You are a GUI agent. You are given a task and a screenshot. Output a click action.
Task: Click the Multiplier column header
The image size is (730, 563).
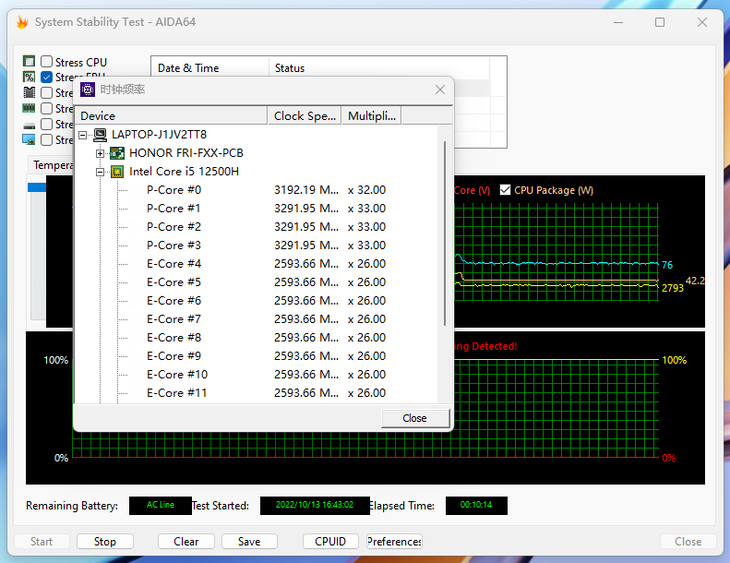point(372,116)
